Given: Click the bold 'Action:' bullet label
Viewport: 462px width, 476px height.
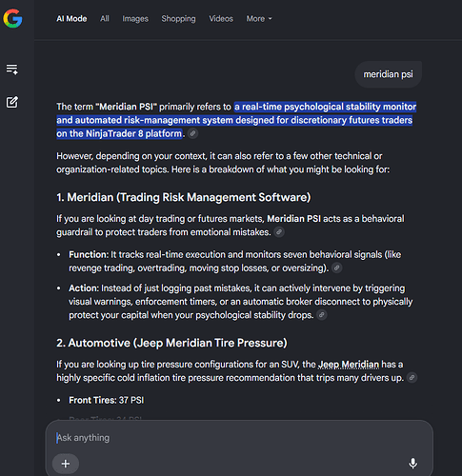Looking at the screenshot, I should [84, 288].
